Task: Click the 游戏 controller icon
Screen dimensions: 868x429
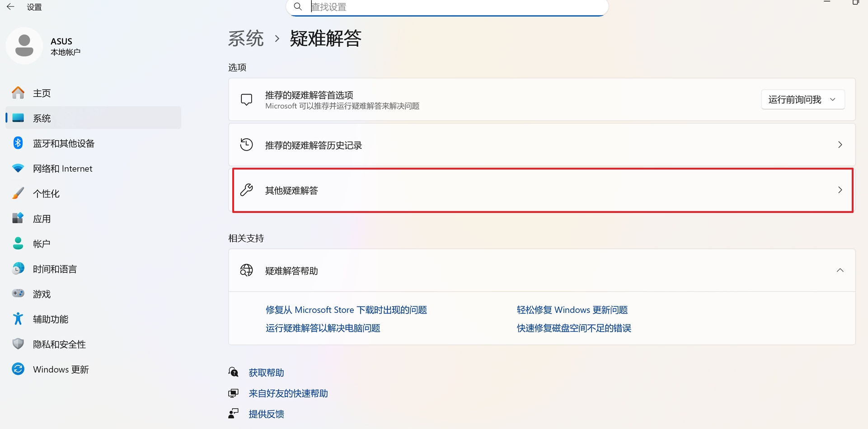Action: [x=18, y=293]
